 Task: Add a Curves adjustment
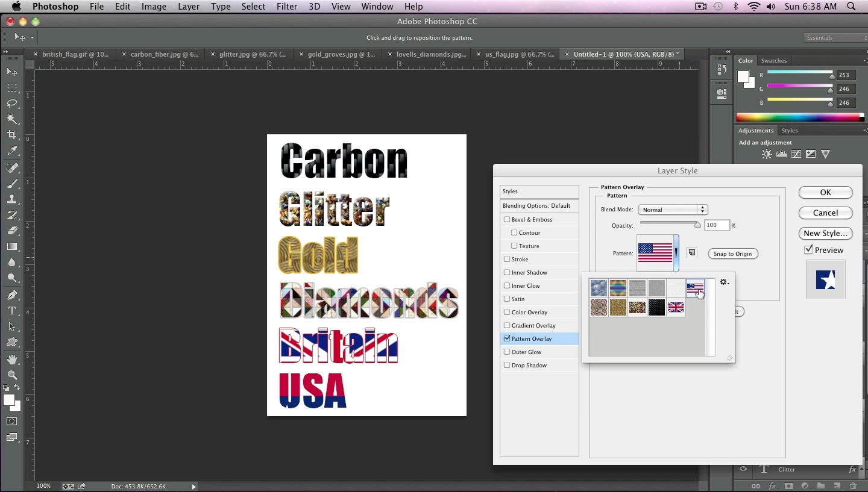click(x=796, y=154)
